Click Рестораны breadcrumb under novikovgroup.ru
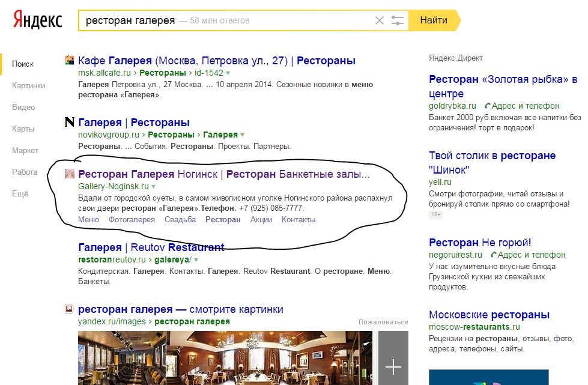Screen dimensions: 588x385 (x=171, y=135)
